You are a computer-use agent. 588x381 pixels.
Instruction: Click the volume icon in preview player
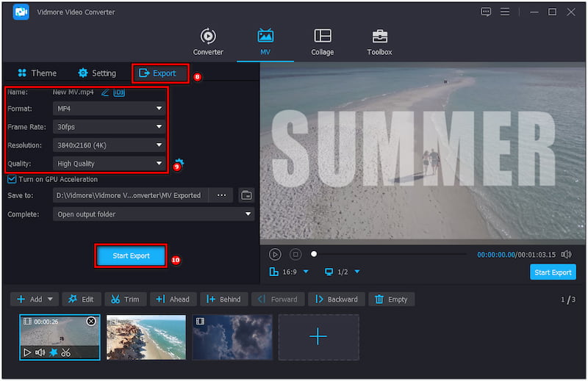pyautogui.click(x=566, y=254)
